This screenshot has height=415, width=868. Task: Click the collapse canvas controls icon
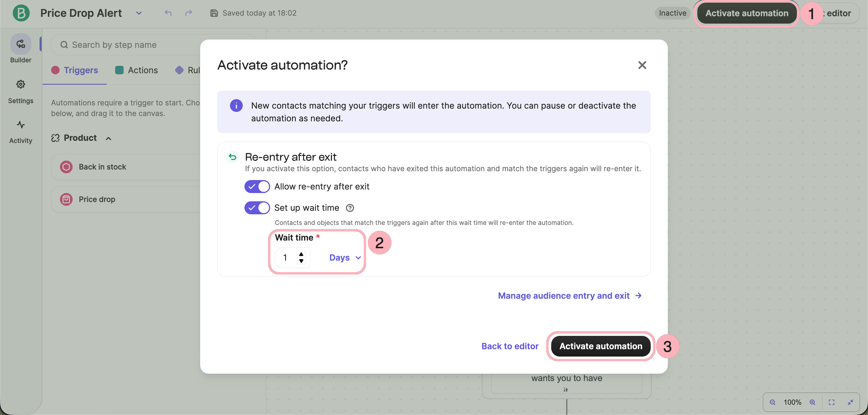(851, 402)
